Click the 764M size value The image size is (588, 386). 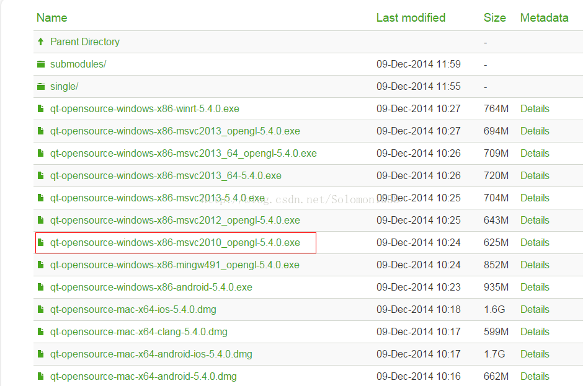click(x=496, y=108)
